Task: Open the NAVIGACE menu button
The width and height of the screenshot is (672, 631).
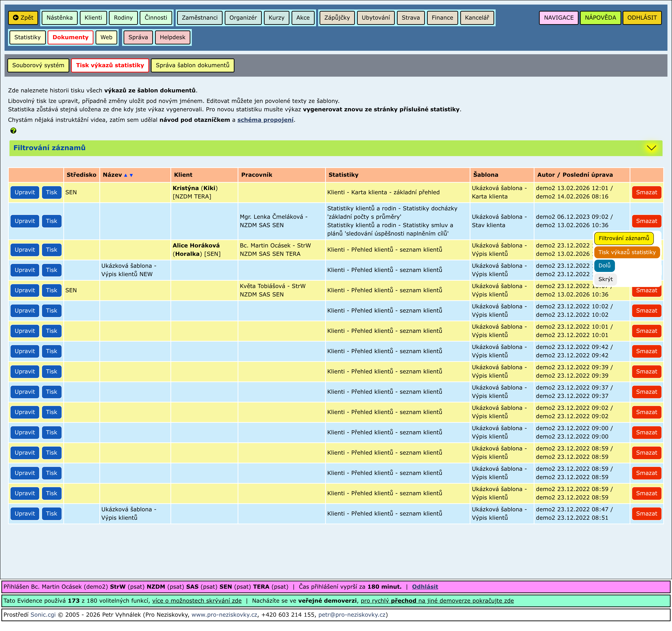Action: [558, 17]
